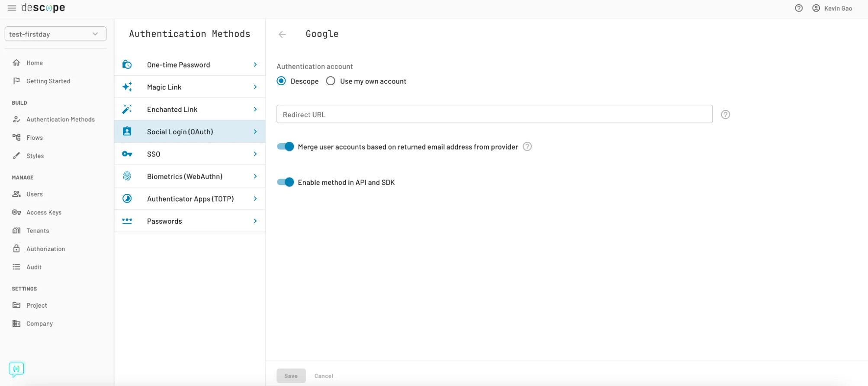Screen dimensions: 868x386
Task: Go back using the left arrow
Action: point(282,35)
